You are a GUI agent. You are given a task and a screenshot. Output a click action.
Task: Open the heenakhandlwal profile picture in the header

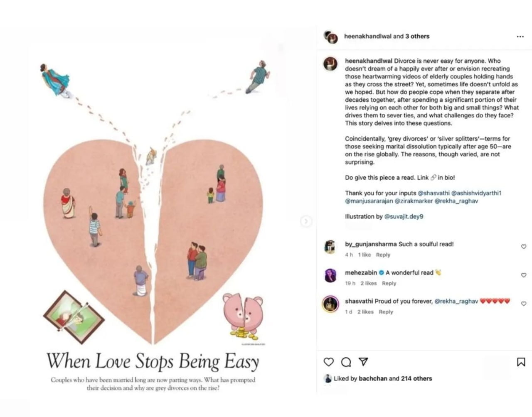(330, 37)
